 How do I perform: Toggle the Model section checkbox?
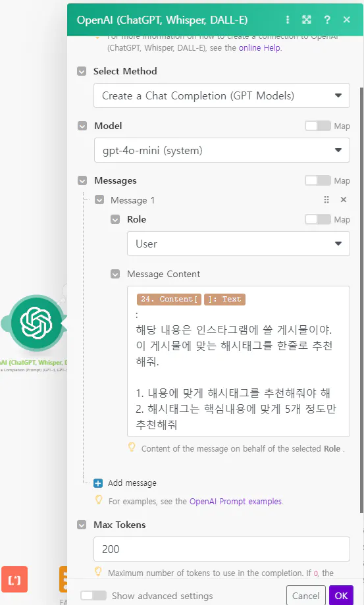(82, 126)
